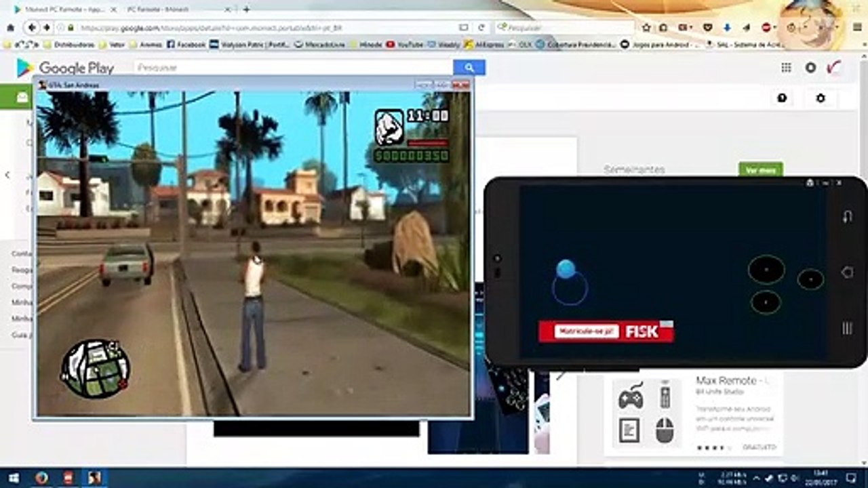
Task: Open a new browser tab
Action: point(246,9)
